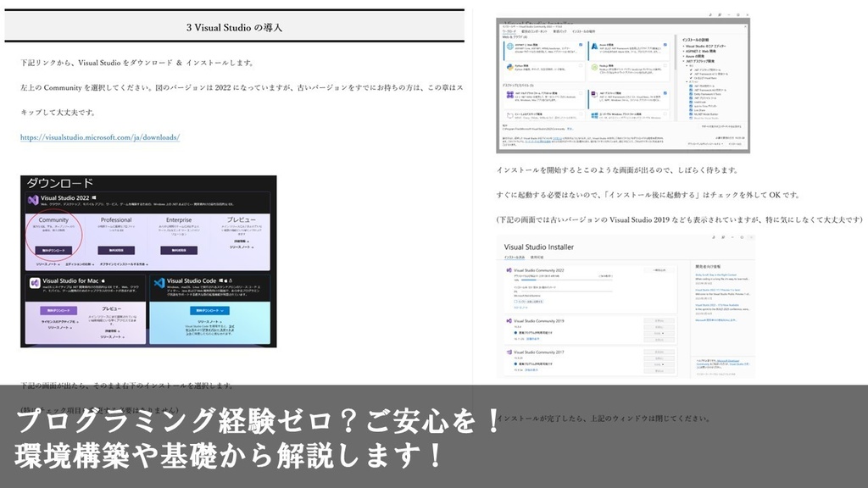Select the Python 開発 workload icon
The image size is (868, 488).
pos(509,65)
